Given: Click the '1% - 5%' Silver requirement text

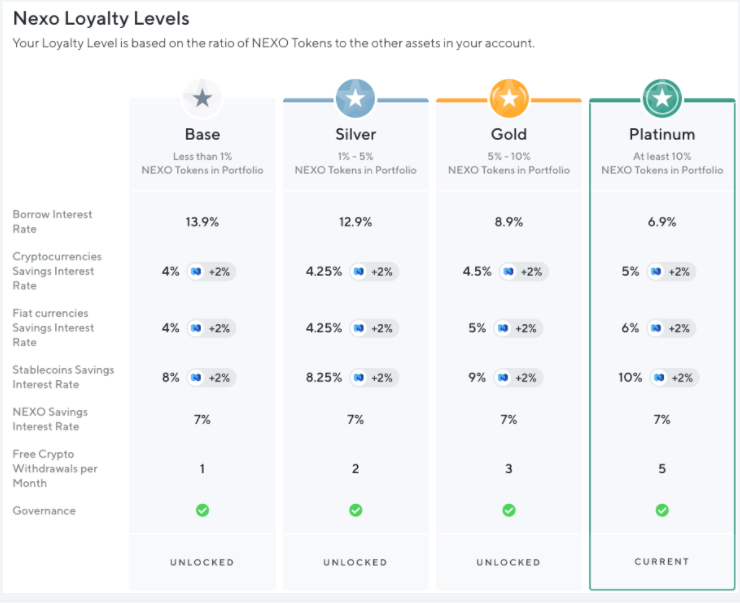Looking at the screenshot, I should tap(355, 156).
